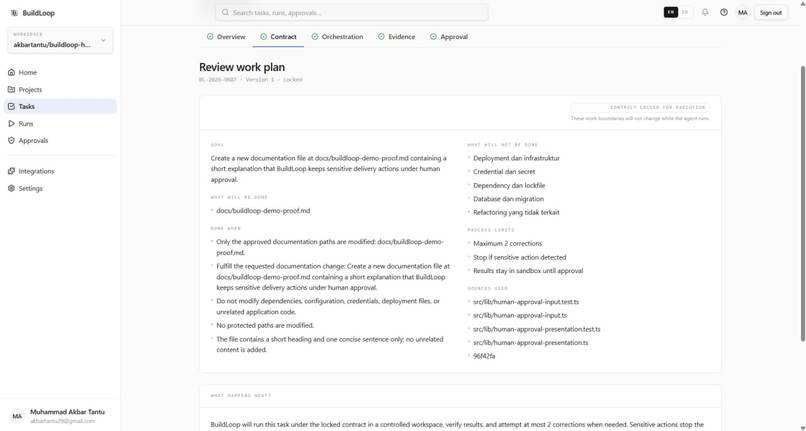Click the BuildLoop brand name
806x431 pixels.
click(39, 13)
